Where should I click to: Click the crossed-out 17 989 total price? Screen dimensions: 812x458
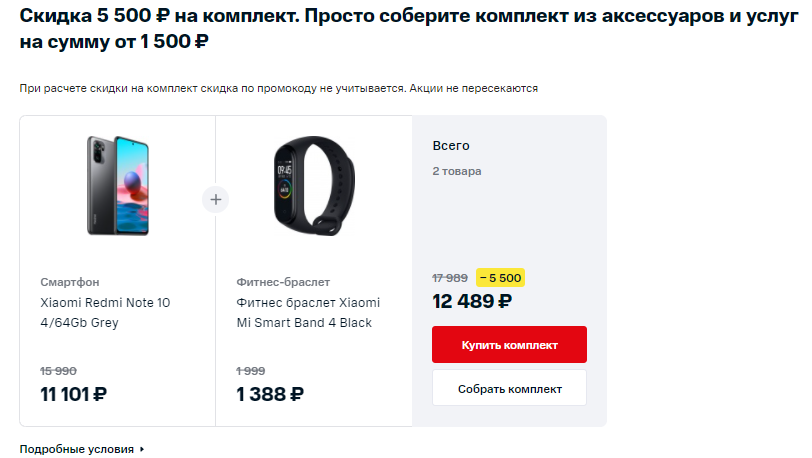(x=450, y=278)
